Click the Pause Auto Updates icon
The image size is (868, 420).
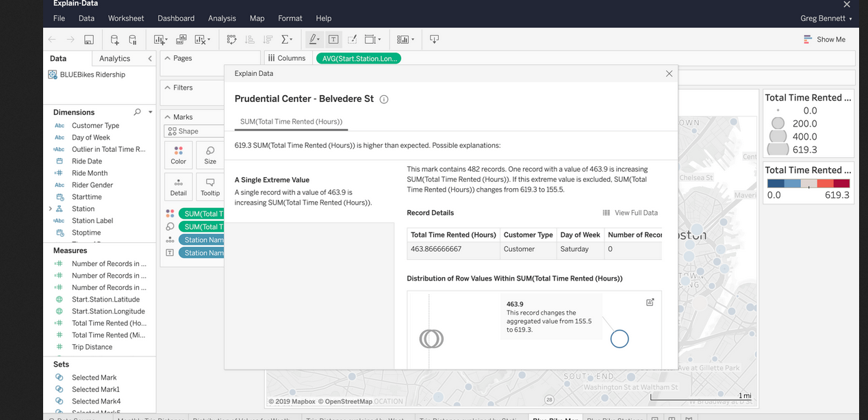133,40
